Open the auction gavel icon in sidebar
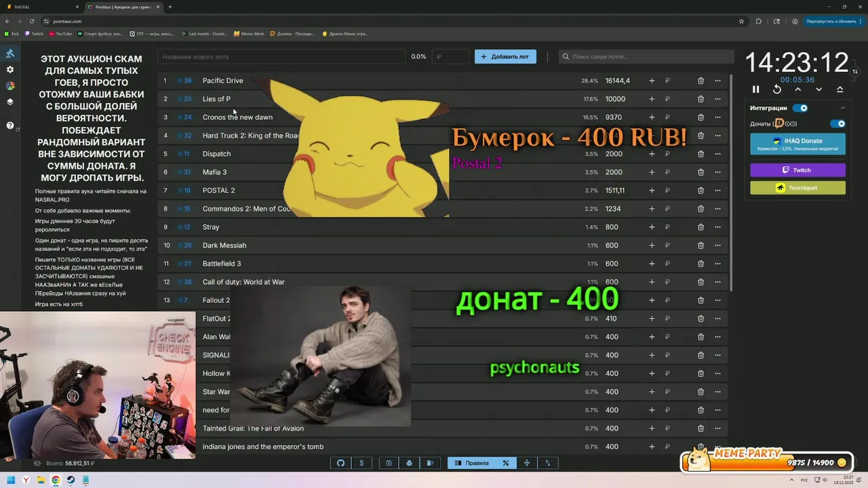868x488 pixels. (x=10, y=54)
